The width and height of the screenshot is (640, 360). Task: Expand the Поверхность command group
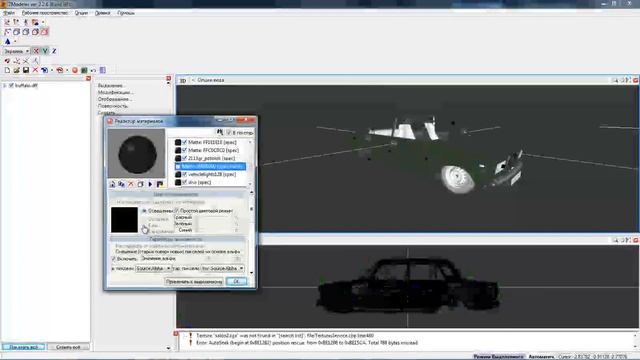[x=113, y=106]
